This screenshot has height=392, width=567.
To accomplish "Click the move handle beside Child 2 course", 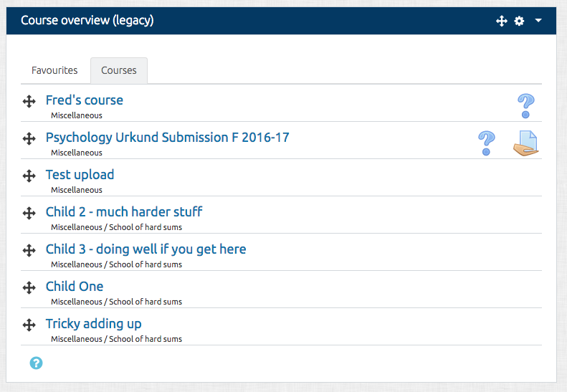I will pyautogui.click(x=29, y=213).
